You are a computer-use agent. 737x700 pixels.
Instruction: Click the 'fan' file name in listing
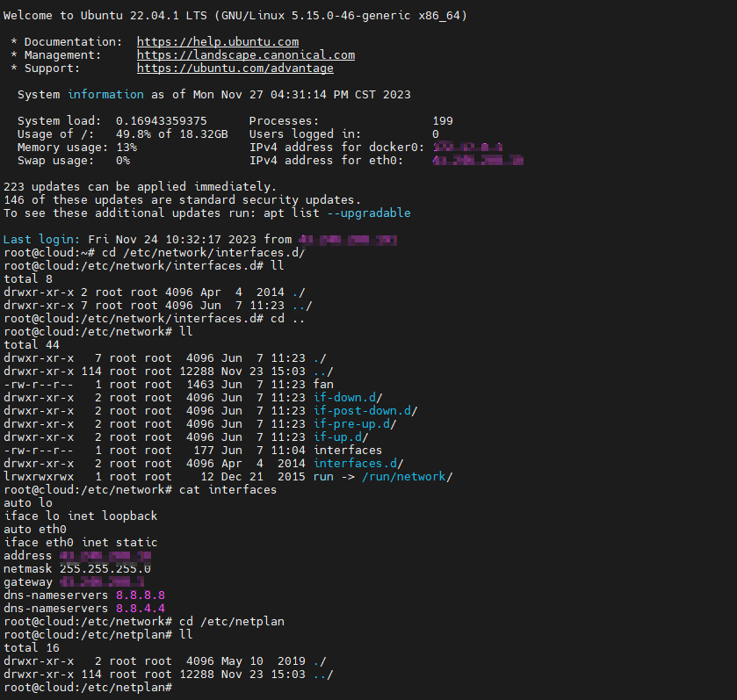point(323,384)
